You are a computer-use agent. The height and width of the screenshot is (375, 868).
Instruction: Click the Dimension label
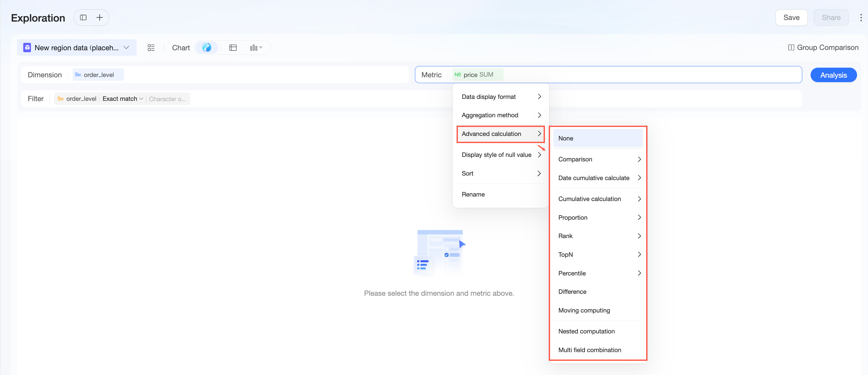[44, 75]
